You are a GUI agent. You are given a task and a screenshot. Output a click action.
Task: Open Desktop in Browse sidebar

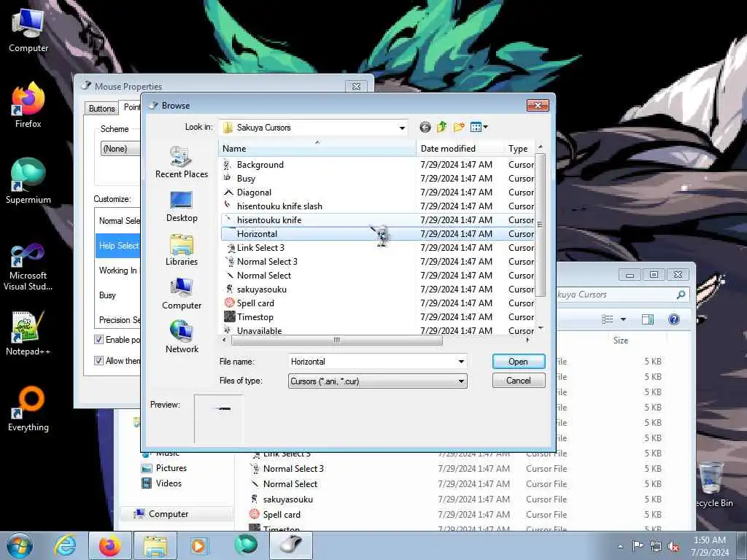tap(182, 206)
